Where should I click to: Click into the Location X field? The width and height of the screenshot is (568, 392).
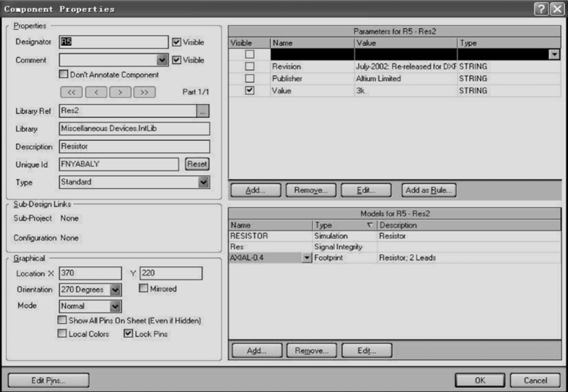(x=90, y=273)
